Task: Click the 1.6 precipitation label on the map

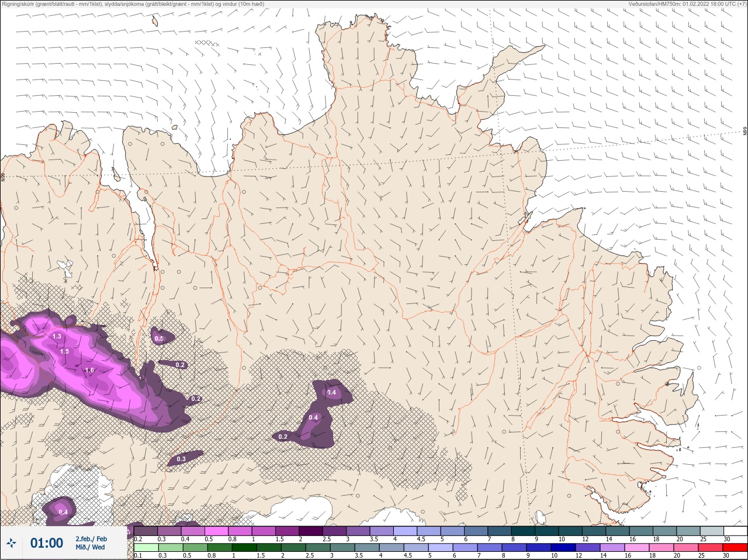Action: coord(89,371)
